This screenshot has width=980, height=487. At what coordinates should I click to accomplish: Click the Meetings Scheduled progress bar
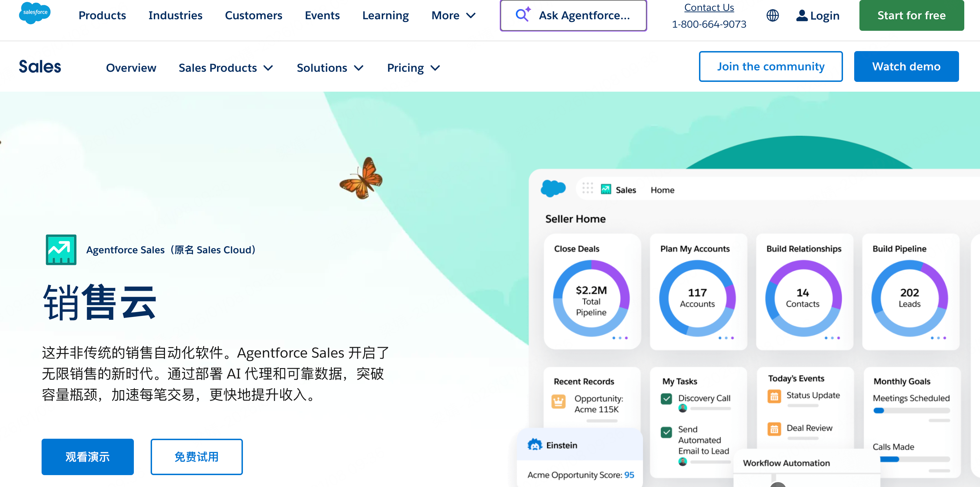(x=911, y=410)
